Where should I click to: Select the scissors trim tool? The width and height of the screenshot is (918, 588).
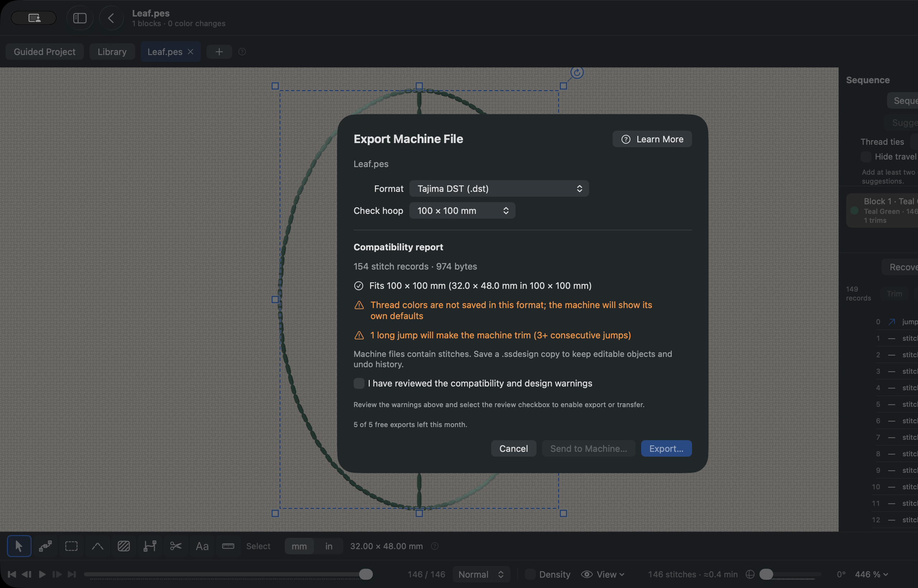[x=176, y=546]
